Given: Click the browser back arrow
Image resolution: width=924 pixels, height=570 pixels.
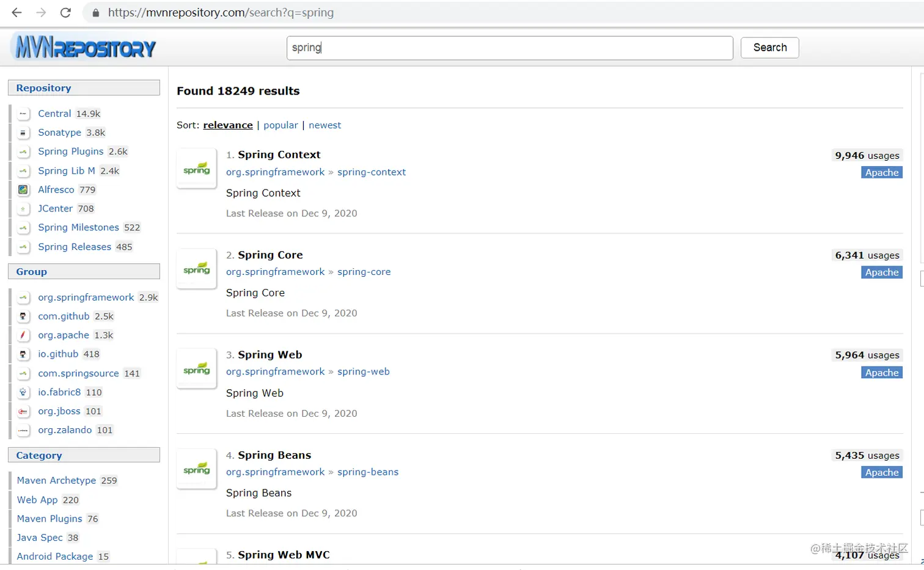Looking at the screenshot, I should tap(16, 12).
